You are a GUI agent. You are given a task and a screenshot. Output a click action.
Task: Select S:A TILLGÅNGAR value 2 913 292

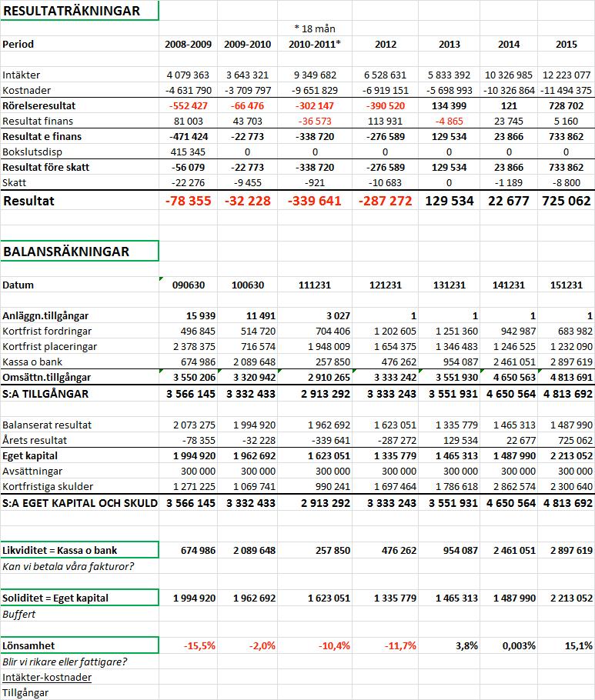coord(325,394)
